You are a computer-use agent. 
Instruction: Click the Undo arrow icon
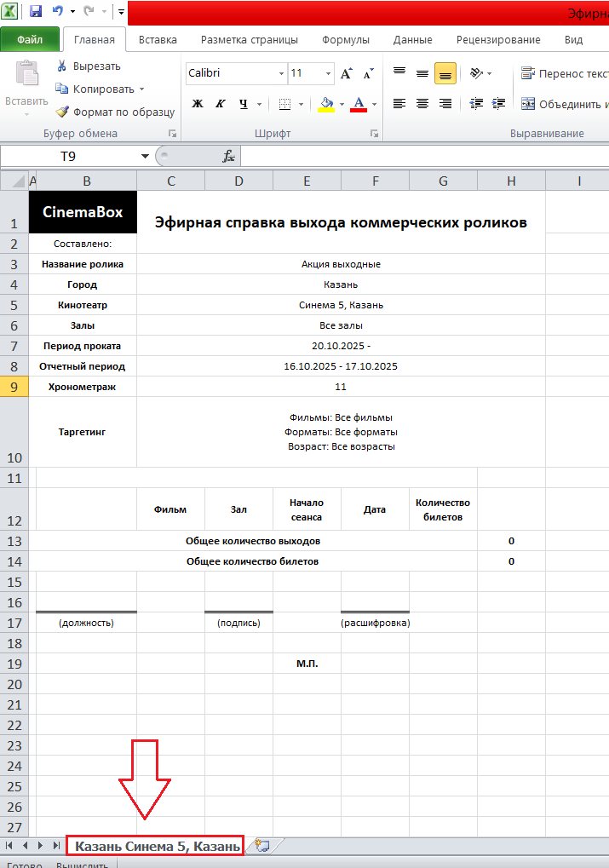(58, 12)
